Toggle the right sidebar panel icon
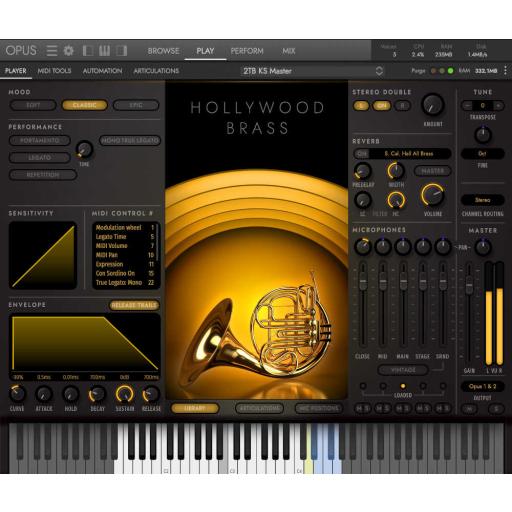This screenshot has width=512, height=512. tap(121, 51)
